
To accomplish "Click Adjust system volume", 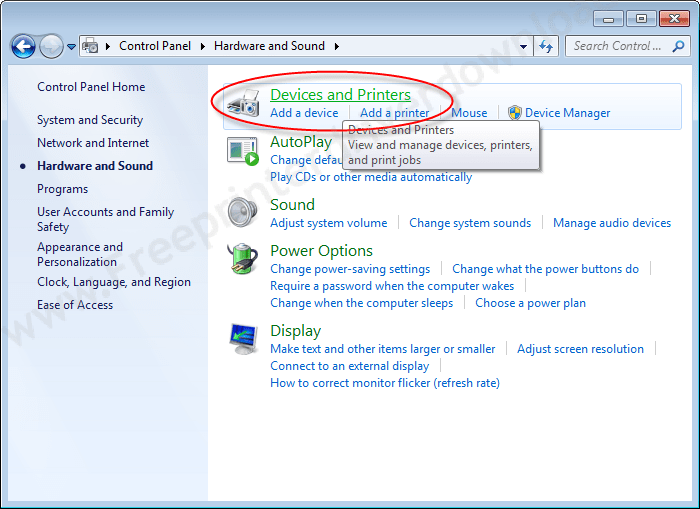I will tap(329, 223).
